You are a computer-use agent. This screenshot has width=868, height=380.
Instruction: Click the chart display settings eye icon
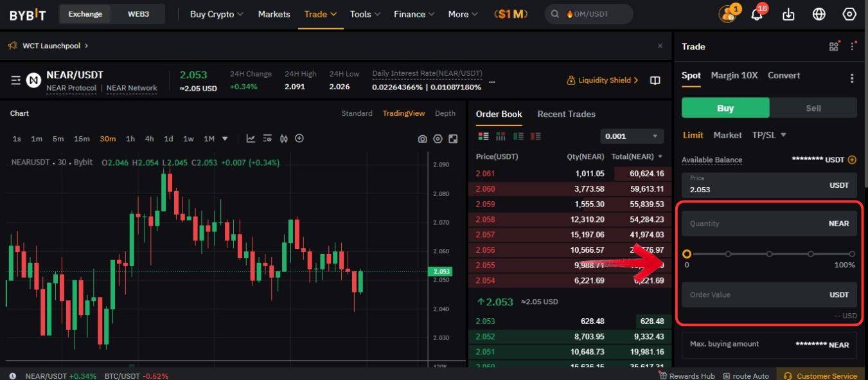pos(267,138)
